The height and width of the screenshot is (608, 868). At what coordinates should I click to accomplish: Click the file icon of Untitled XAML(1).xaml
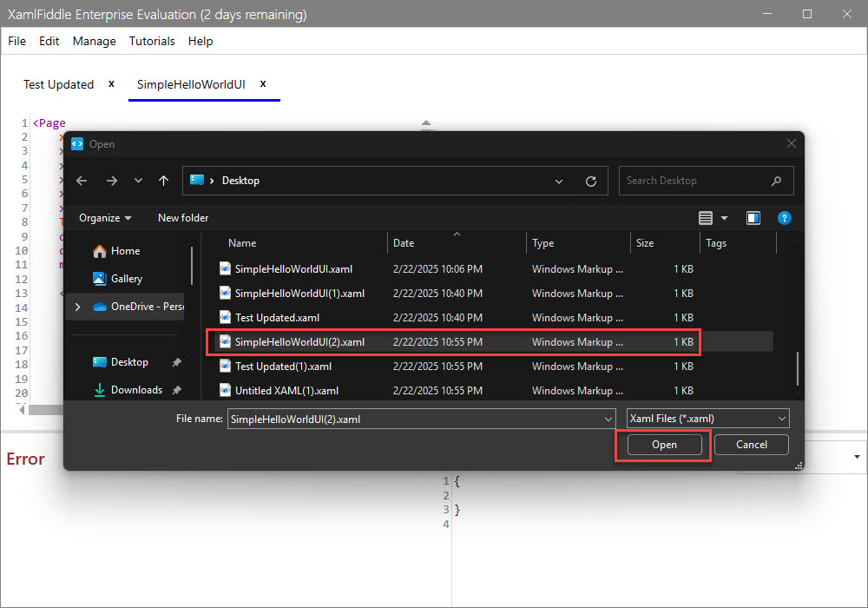(225, 390)
